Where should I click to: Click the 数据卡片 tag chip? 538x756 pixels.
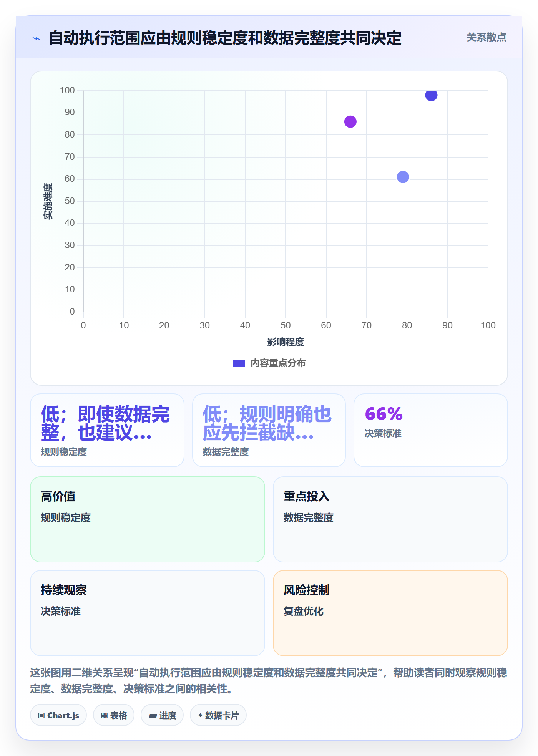[218, 715]
